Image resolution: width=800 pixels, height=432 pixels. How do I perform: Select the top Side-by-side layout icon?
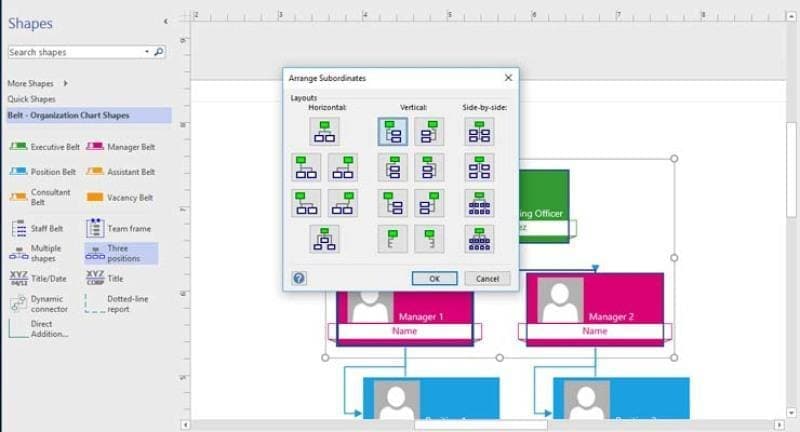(x=479, y=132)
